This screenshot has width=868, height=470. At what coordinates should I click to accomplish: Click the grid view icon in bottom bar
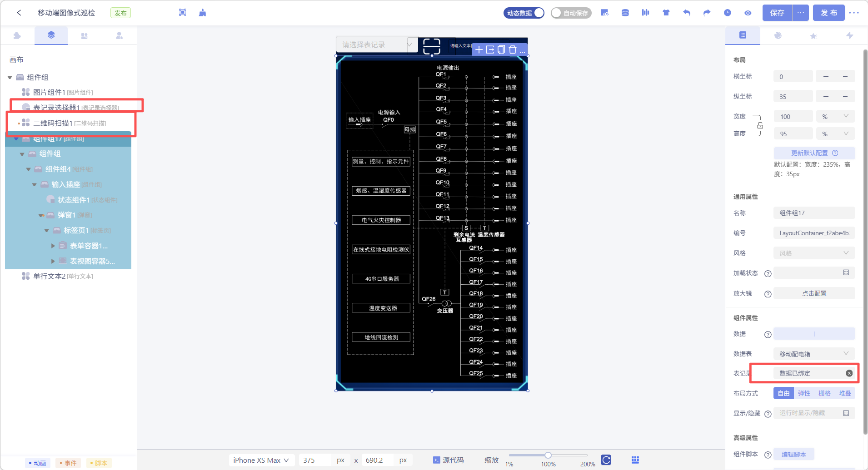click(635, 460)
